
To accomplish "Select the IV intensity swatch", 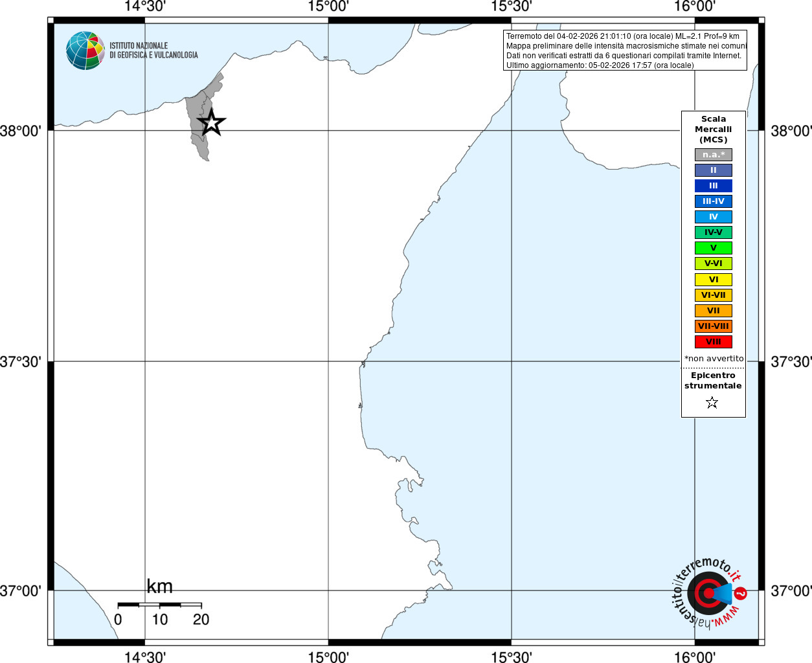I will tap(714, 217).
